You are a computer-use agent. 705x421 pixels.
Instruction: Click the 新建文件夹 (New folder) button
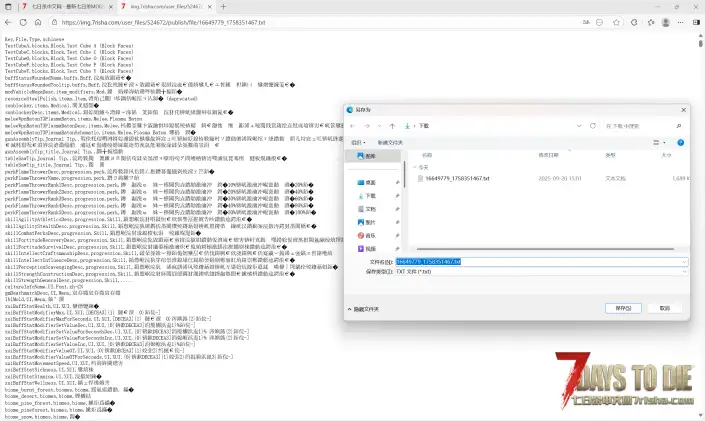tap(392, 143)
